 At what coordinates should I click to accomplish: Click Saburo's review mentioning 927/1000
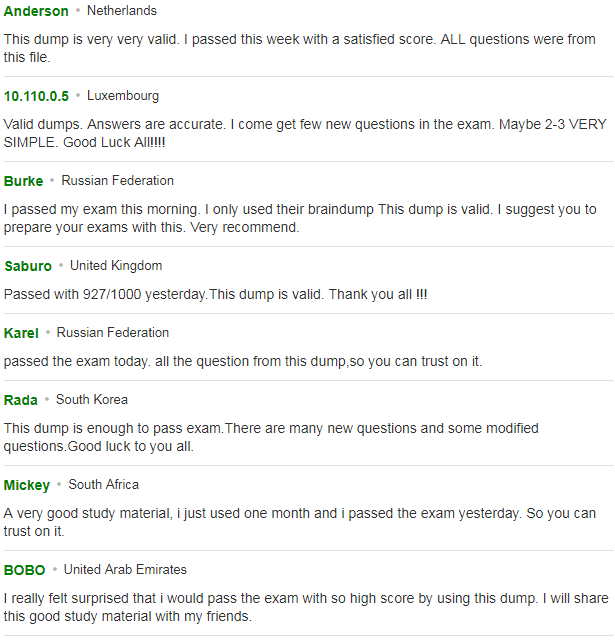(215, 295)
